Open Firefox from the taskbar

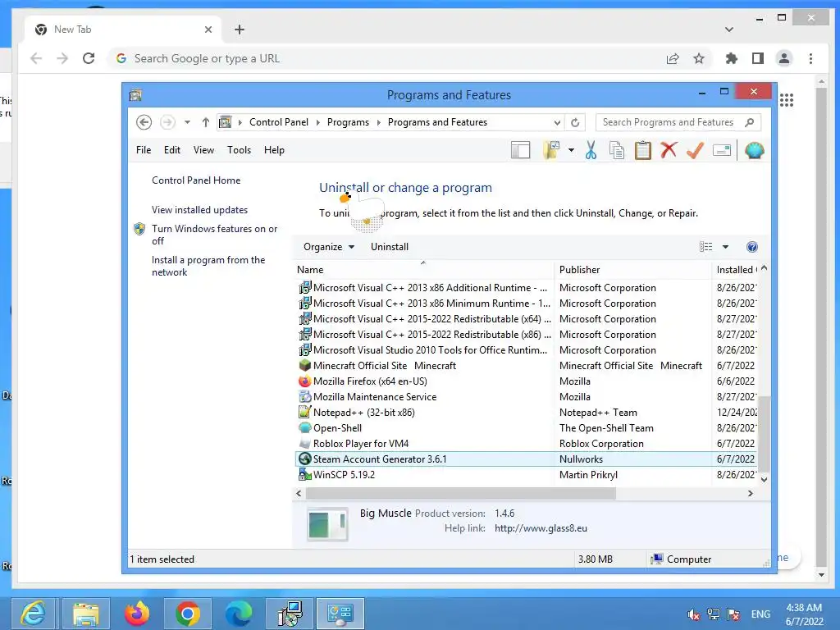(x=137, y=614)
